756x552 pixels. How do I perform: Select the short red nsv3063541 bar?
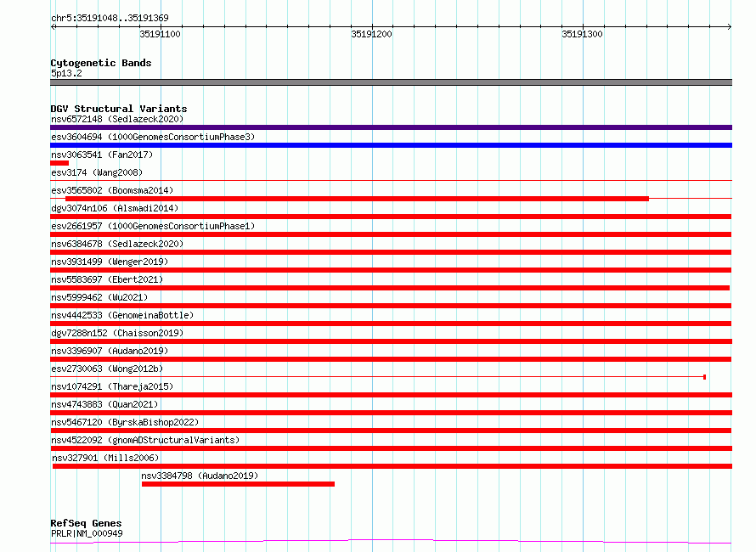(59, 163)
